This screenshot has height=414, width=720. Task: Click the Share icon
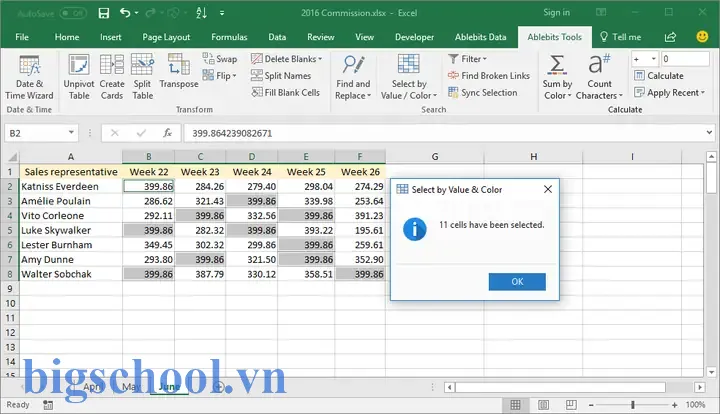[x=670, y=37]
